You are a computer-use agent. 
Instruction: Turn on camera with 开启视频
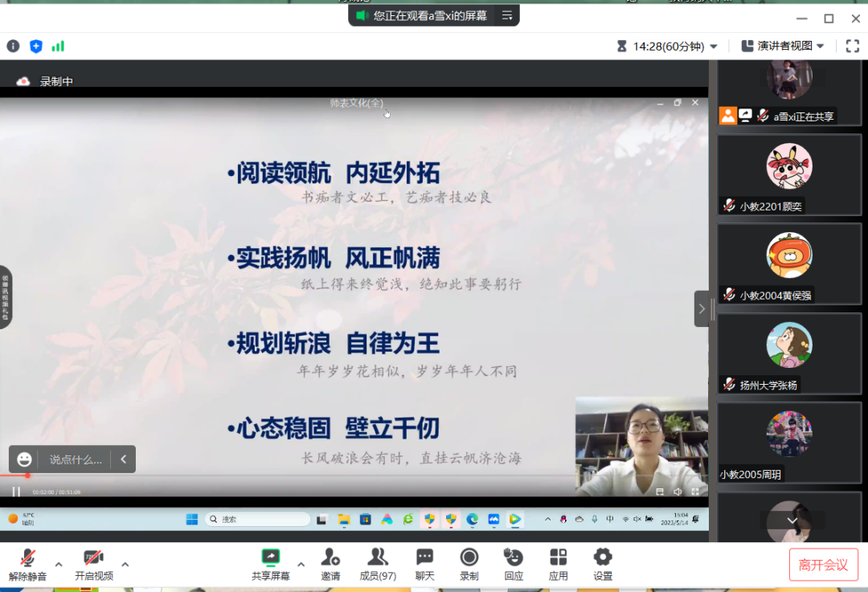(94, 564)
